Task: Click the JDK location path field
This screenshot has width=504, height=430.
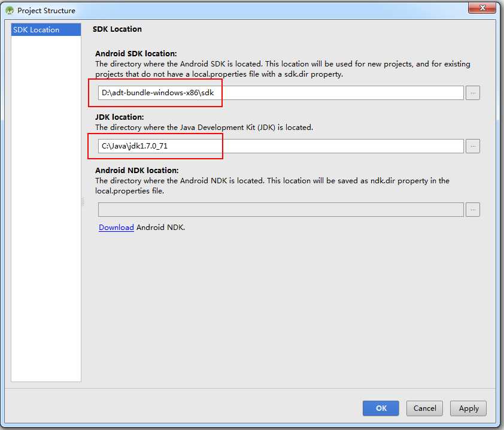Action: (x=281, y=146)
